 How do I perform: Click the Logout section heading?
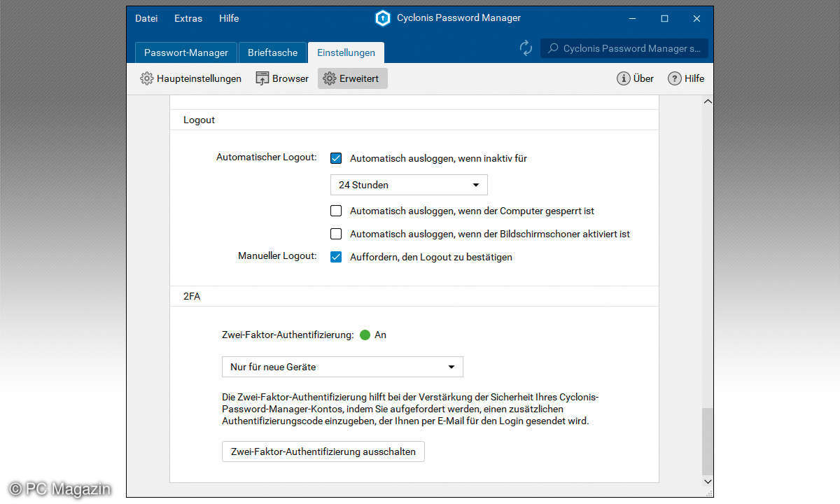199,120
